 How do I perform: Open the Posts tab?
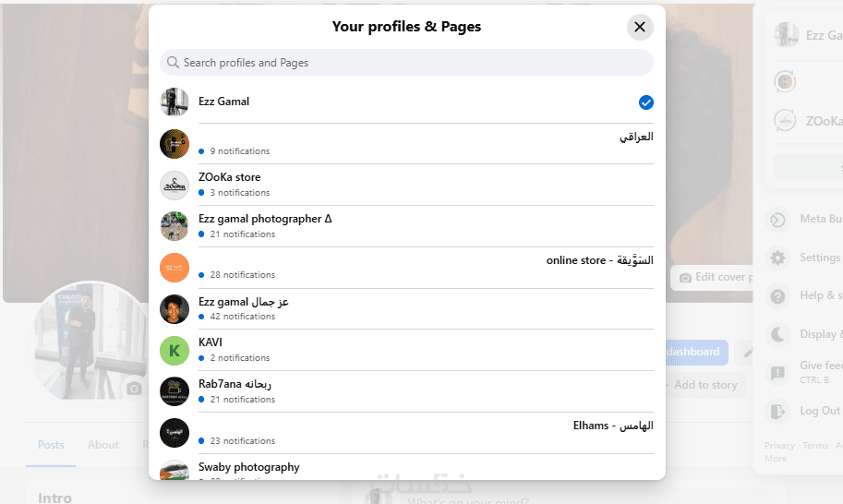click(x=51, y=445)
